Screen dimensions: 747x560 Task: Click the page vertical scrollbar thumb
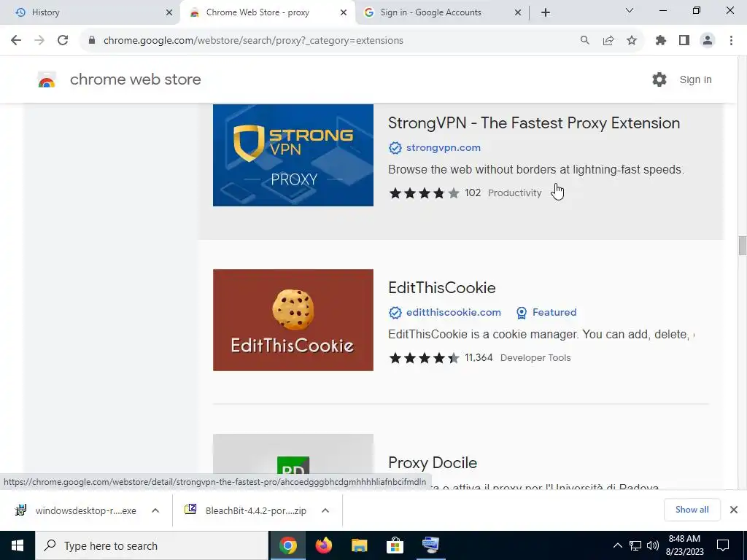tap(742, 246)
